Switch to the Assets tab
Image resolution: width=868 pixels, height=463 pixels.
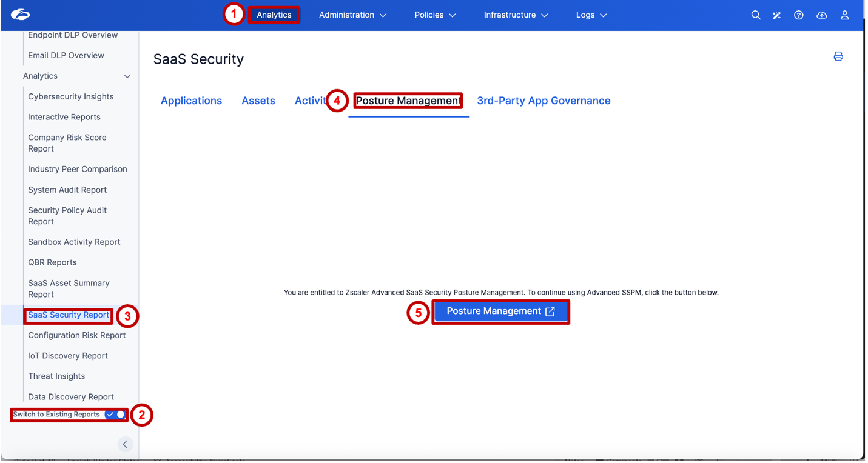[258, 101]
